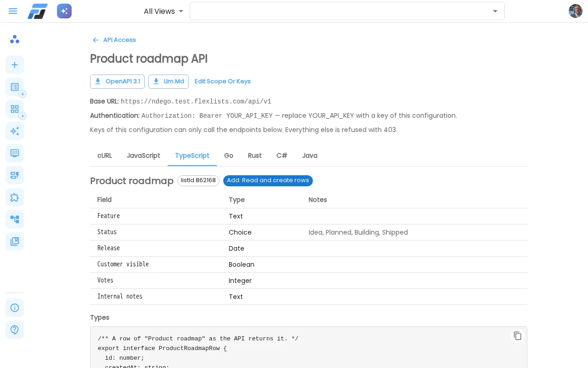Open the hamburger menu
The height and width of the screenshot is (368, 588).
coord(13,11)
